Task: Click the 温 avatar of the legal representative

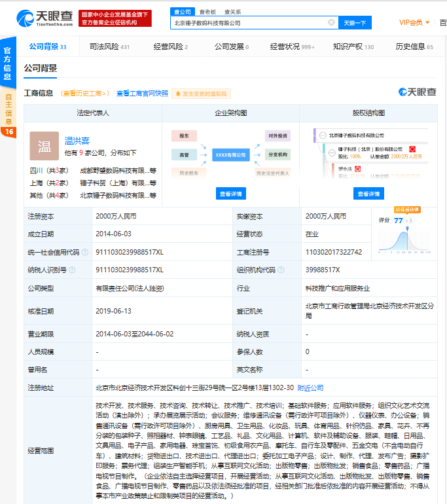Action: point(45,145)
